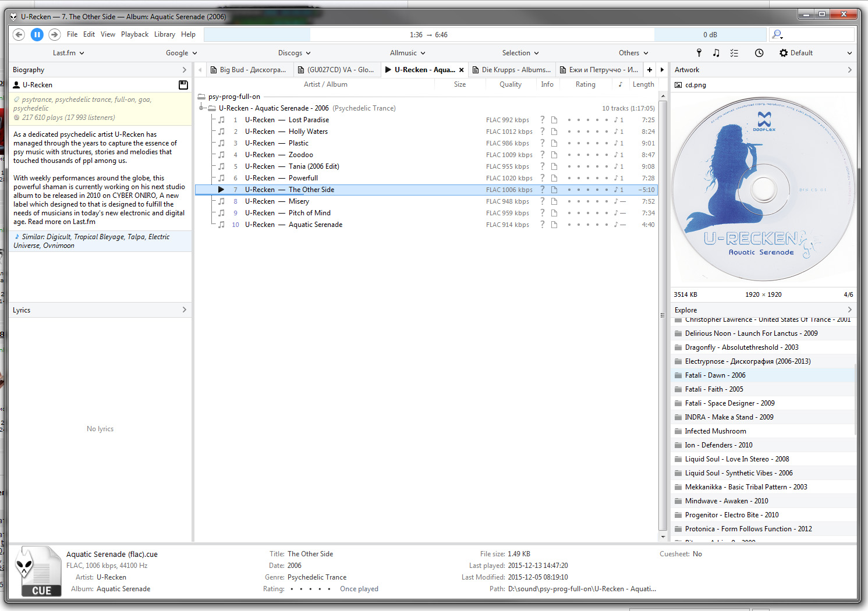This screenshot has width=868, height=611.
Task: Click the Default gear settings icon
Action: 784,53
